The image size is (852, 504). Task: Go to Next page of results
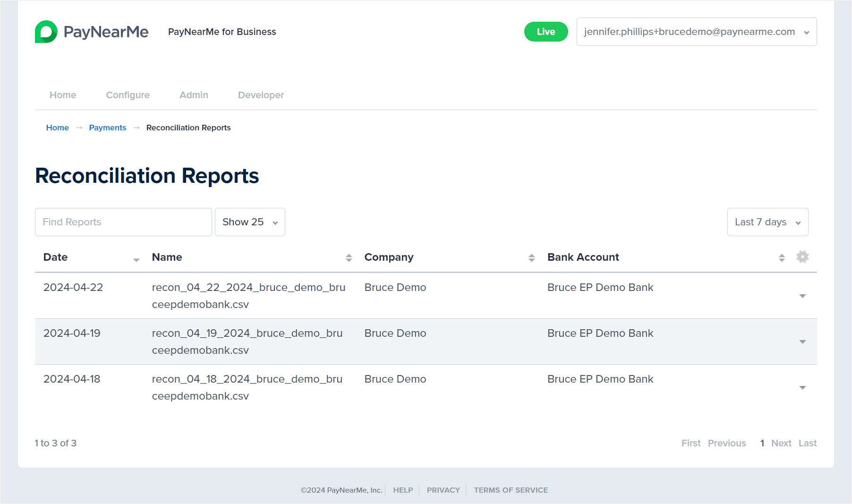pyautogui.click(x=781, y=443)
